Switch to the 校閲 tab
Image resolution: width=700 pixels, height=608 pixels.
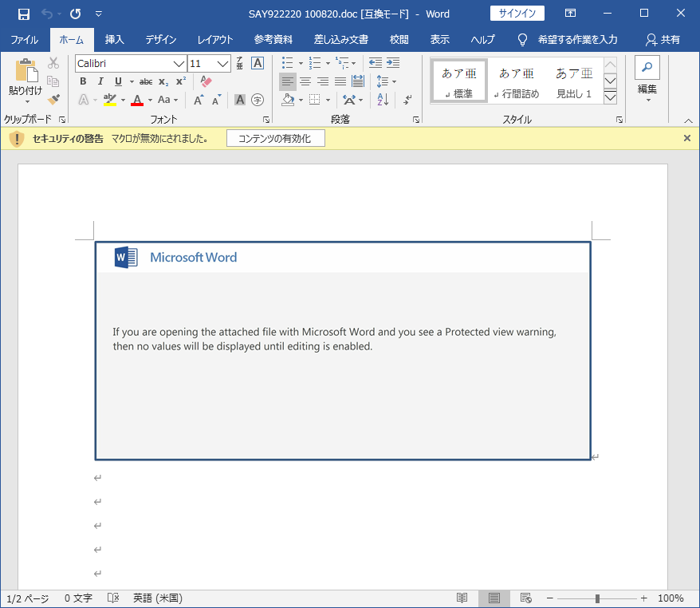click(x=399, y=40)
